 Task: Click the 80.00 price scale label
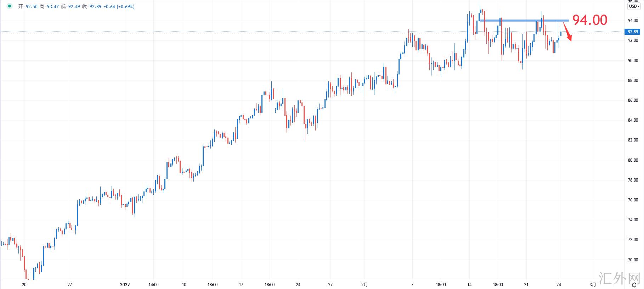point(633,160)
